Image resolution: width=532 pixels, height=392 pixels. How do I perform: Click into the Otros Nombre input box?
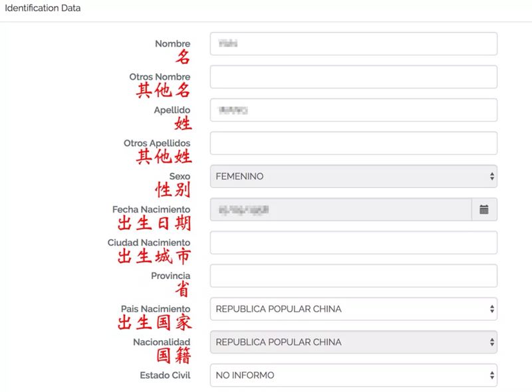353,77
